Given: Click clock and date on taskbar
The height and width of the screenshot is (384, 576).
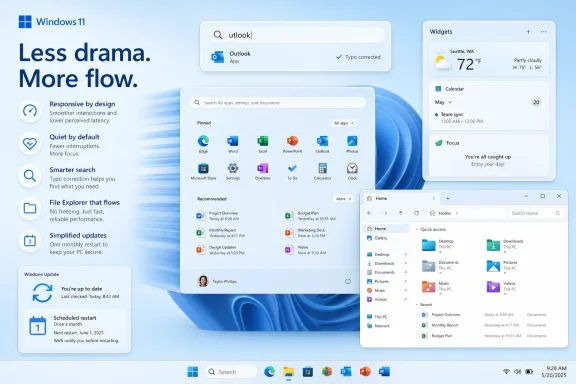Looking at the screenshot, I should pos(554,372).
